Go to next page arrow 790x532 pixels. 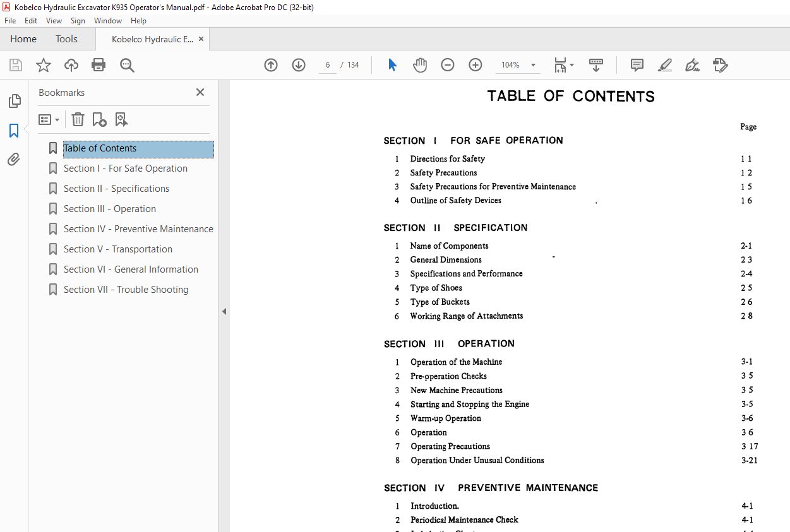click(x=299, y=65)
